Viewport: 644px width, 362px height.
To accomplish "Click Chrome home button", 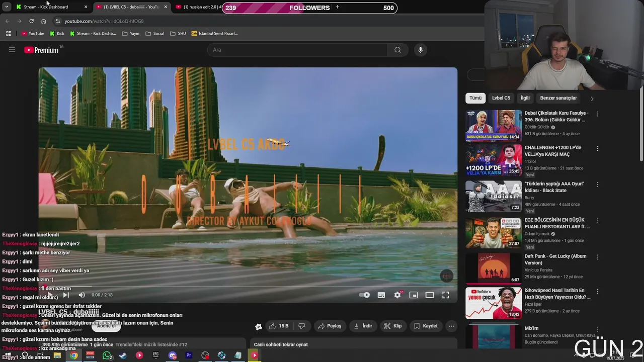I will (43, 21).
